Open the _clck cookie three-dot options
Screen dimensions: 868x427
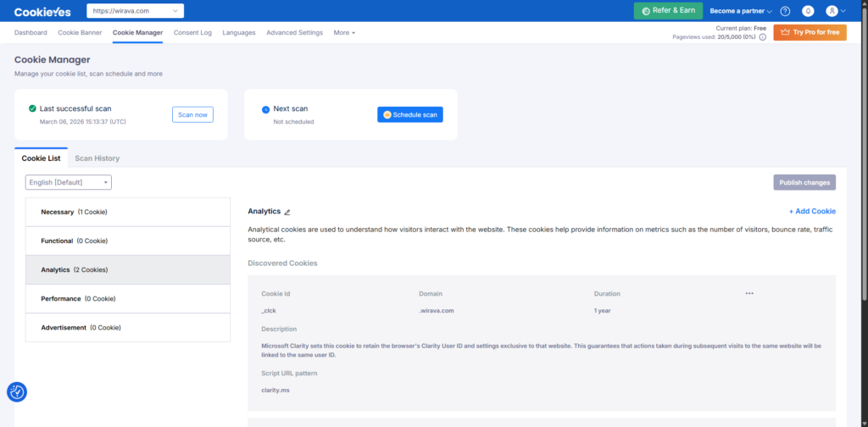click(x=749, y=293)
